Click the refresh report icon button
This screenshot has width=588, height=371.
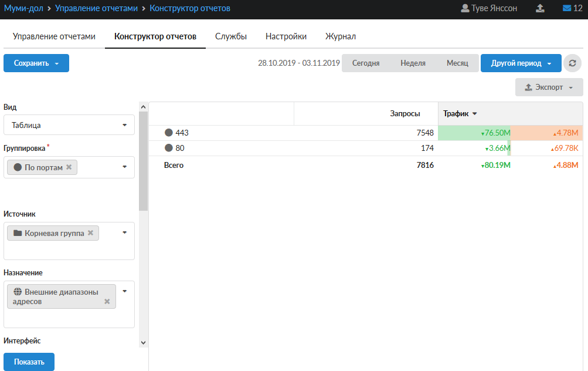click(x=571, y=63)
